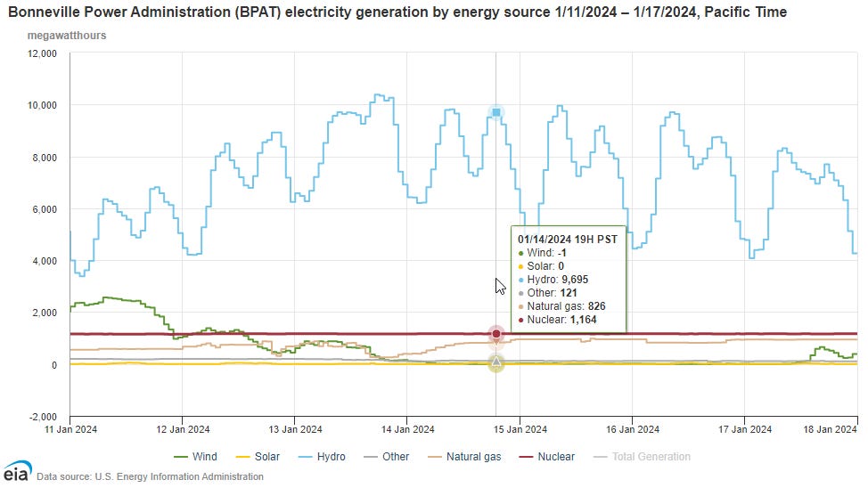Click the 13 Jan 2024 axis label
Screen dimensions: 868x488
point(296,429)
